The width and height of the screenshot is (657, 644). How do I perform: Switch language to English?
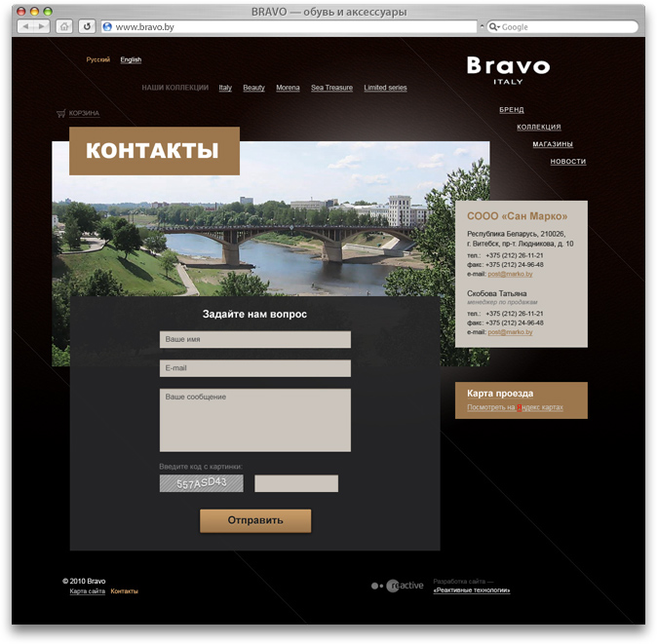[x=131, y=59]
